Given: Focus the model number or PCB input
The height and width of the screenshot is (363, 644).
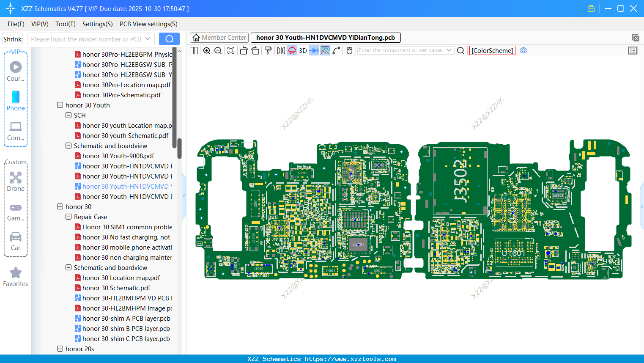Looking at the screenshot, I should (86, 39).
